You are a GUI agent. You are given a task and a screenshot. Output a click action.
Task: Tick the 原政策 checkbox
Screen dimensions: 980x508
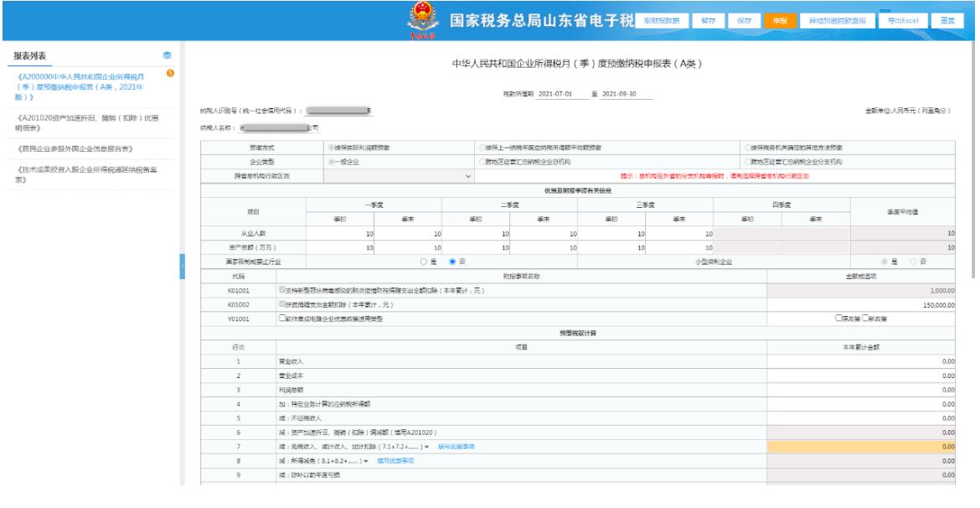(838, 318)
